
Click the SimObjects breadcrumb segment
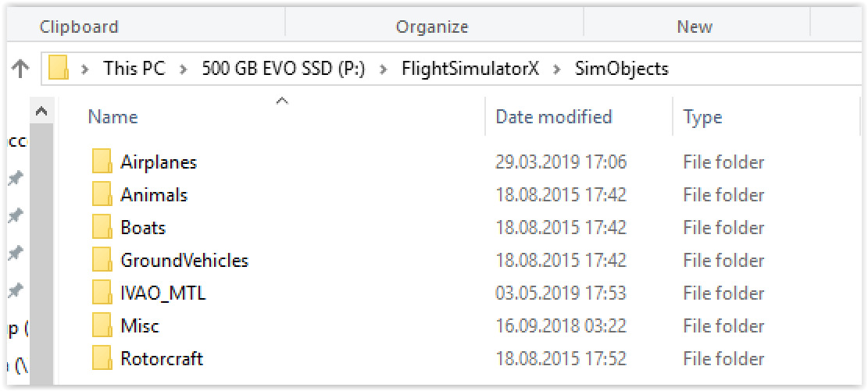(622, 69)
